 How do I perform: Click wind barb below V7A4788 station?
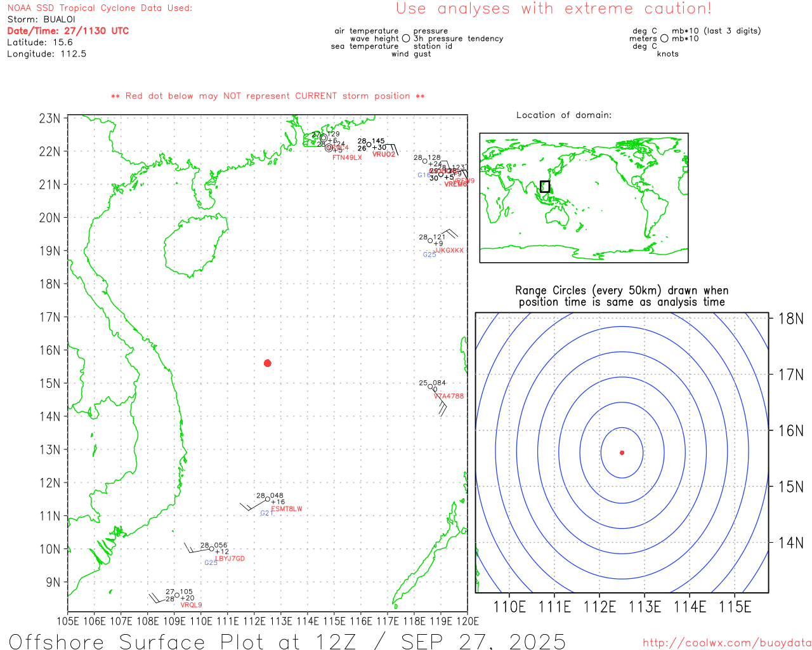439,402
